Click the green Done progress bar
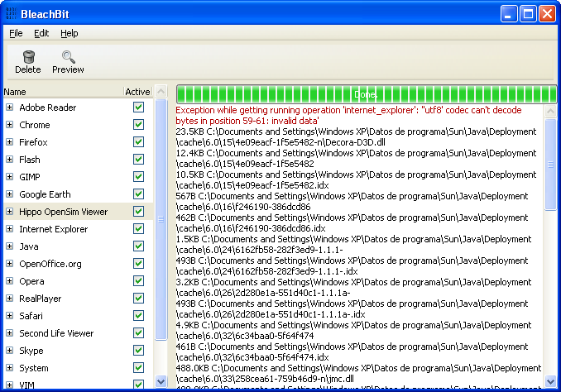This screenshot has height=392, width=561. coord(366,93)
